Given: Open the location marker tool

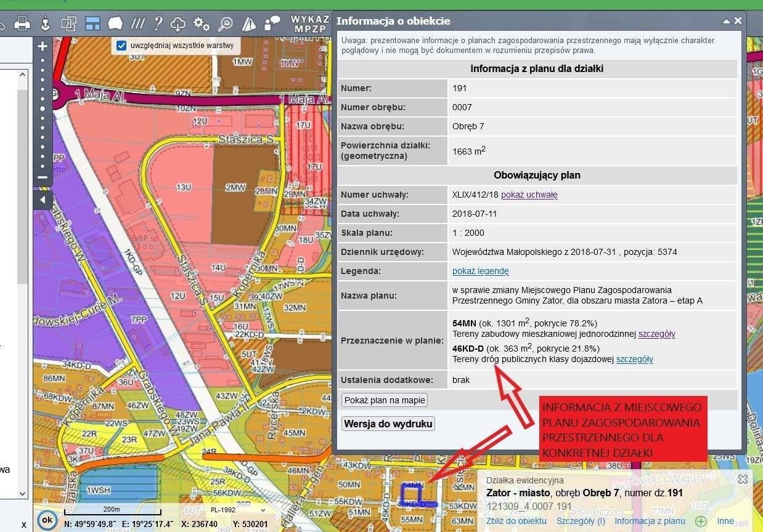Looking at the screenshot, I should [x=46, y=23].
